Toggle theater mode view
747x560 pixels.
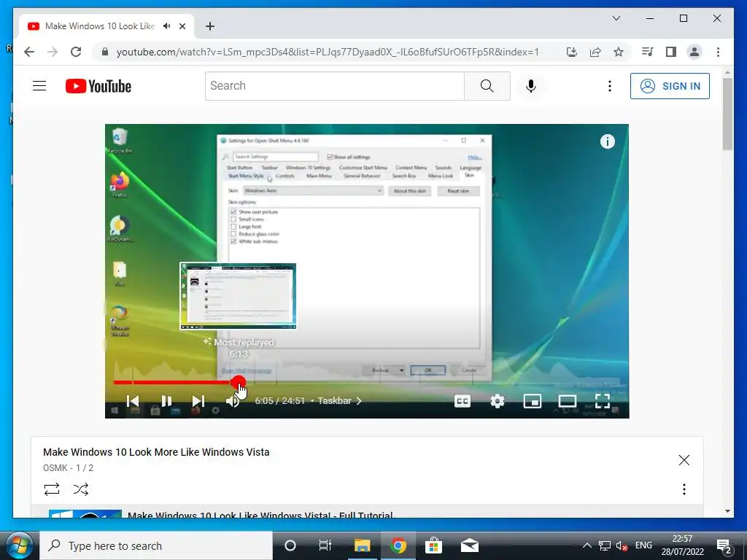tap(568, 401)
